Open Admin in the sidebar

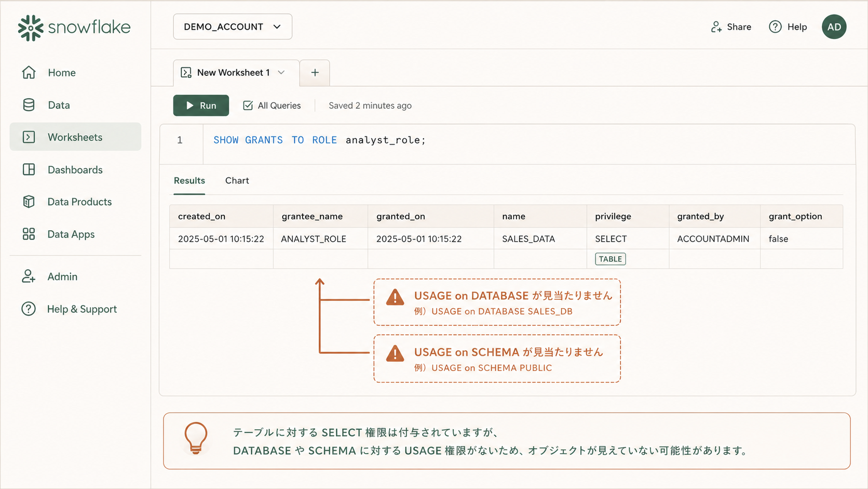click(75, 276)
